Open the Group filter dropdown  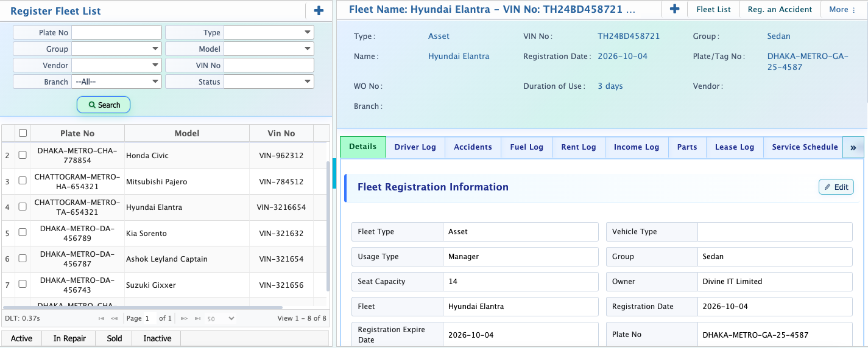pos(116,49)
